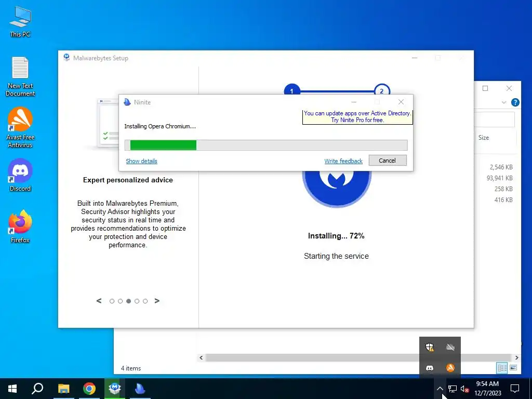Go to next Malwarebytes slide arrow

click(x=157, y=301)
